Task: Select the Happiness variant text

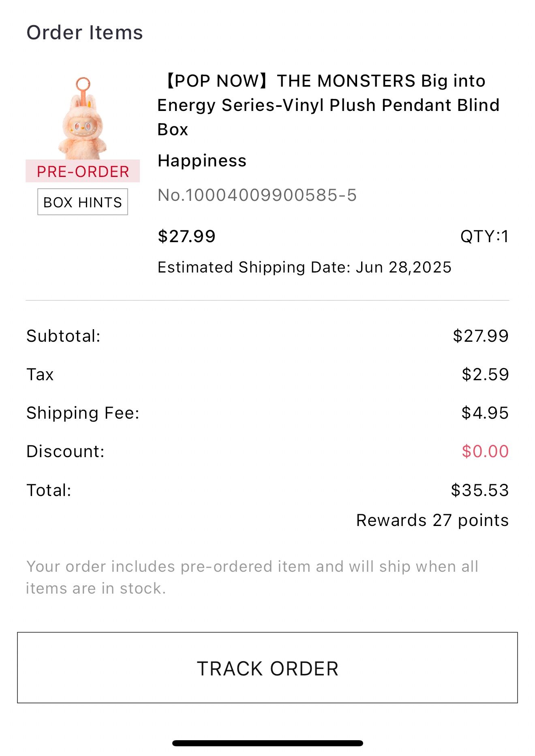Action: click(x=202, y=161)
